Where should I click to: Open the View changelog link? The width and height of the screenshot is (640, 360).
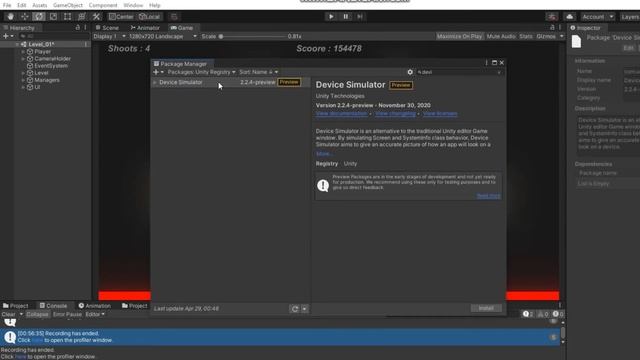[395, 114]
